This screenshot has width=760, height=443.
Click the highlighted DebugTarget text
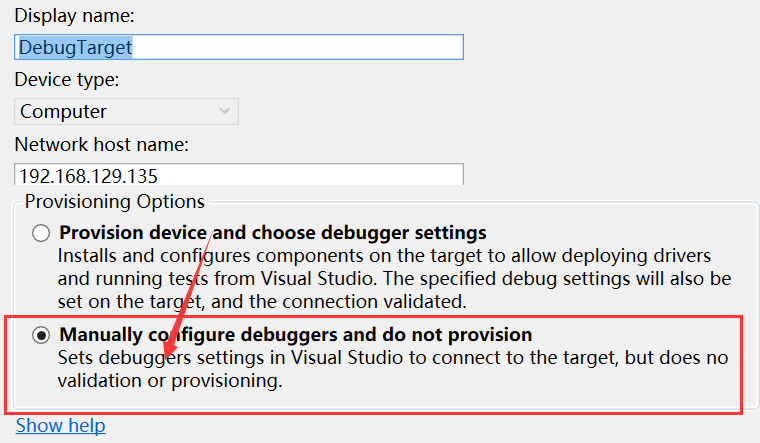coord(75,47)
